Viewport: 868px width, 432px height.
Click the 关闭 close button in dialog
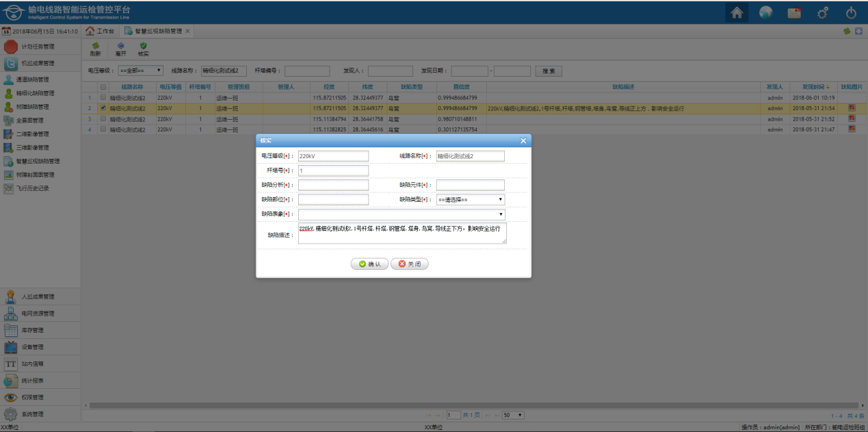click(x=409, y=264)
